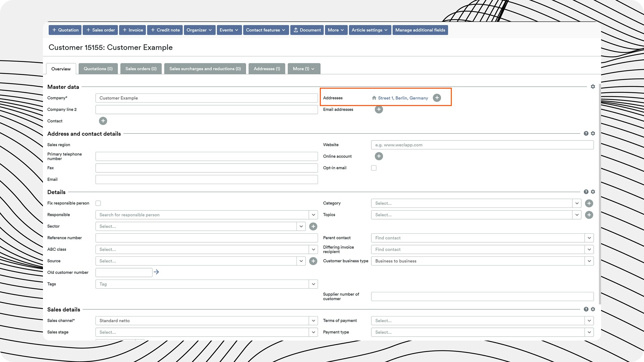Click into the Company name field
Screen dimensions: 644x362
coord(207,98)
